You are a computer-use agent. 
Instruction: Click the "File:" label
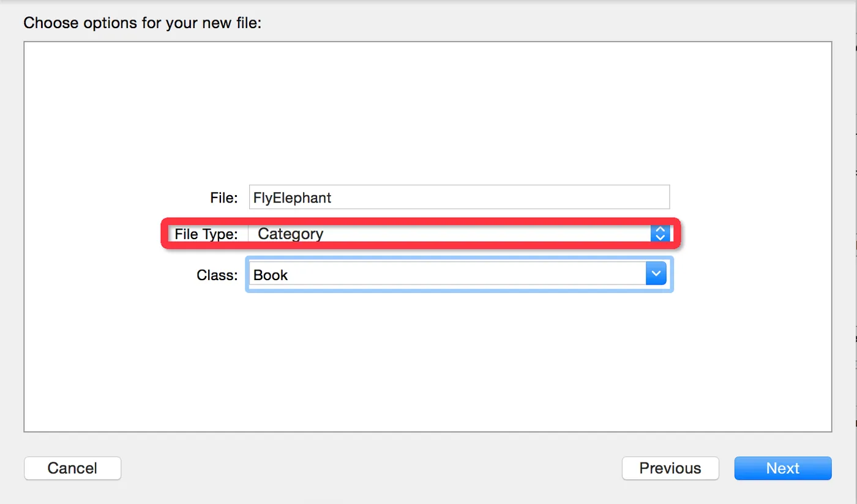pos(223,198)
